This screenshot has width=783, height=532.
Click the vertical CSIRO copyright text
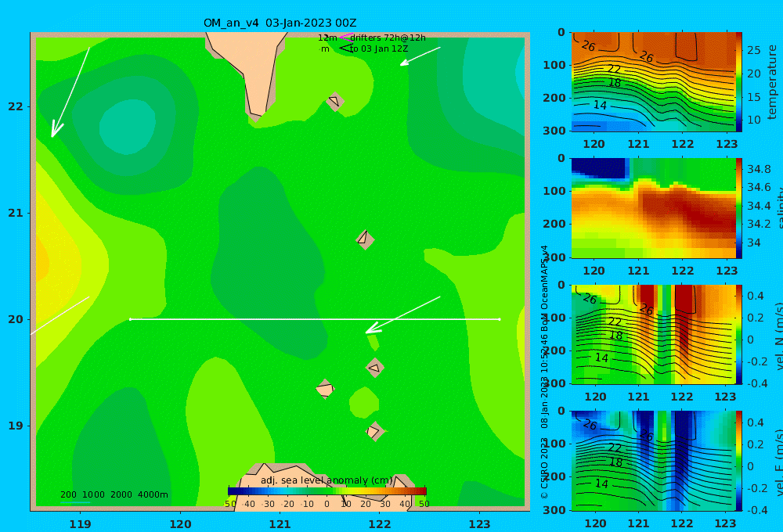pyautogui.click(x=544, y=372)
